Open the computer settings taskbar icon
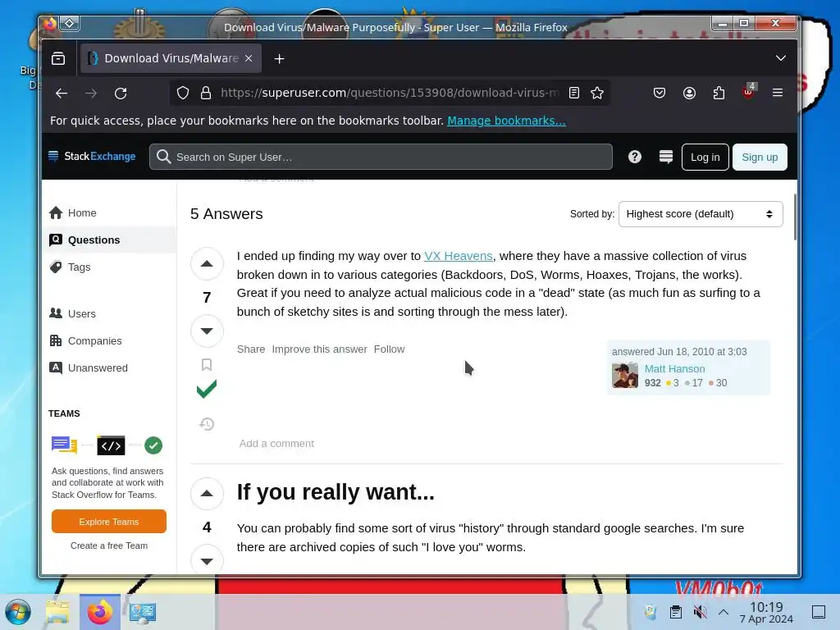This screenshot has width=840, height=630. (x=143, y=612)
